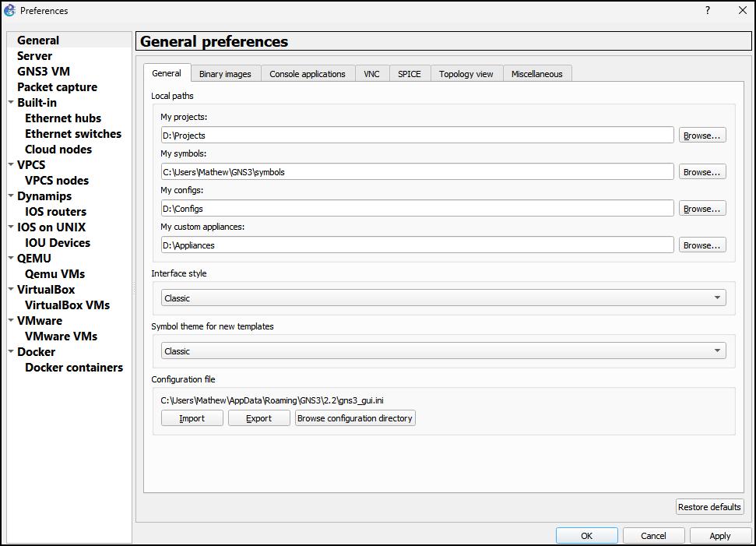
Task: Click the GNS3 app icon in title bar
Action: click(9, 10)
